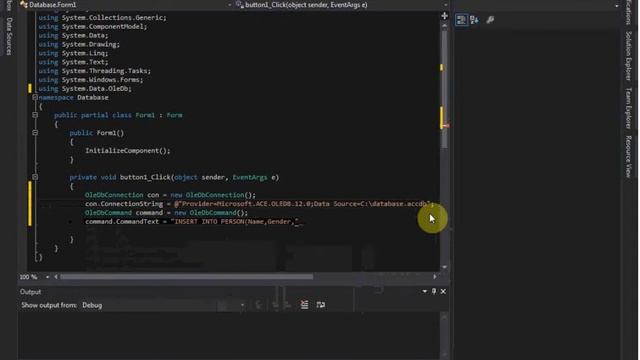The width and height of the screenshot is (640, 360).
Task: Open Property Pages wrench icon
Action: point(490,20)
